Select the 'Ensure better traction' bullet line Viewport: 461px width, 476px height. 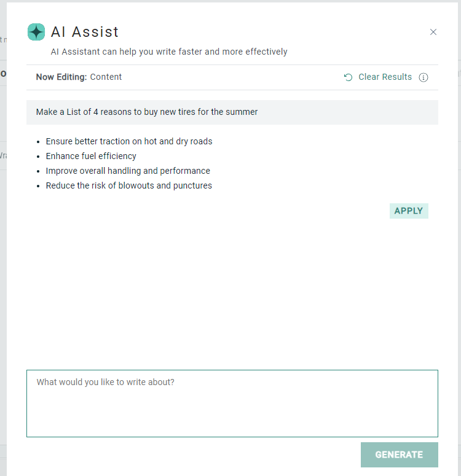tap(128, 141)
